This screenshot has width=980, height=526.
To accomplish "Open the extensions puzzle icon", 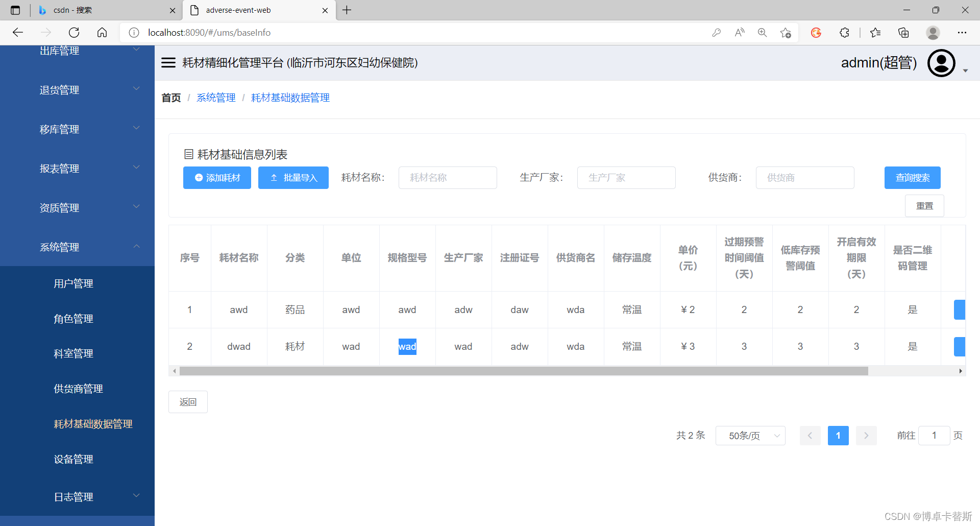I will (844, 33).
